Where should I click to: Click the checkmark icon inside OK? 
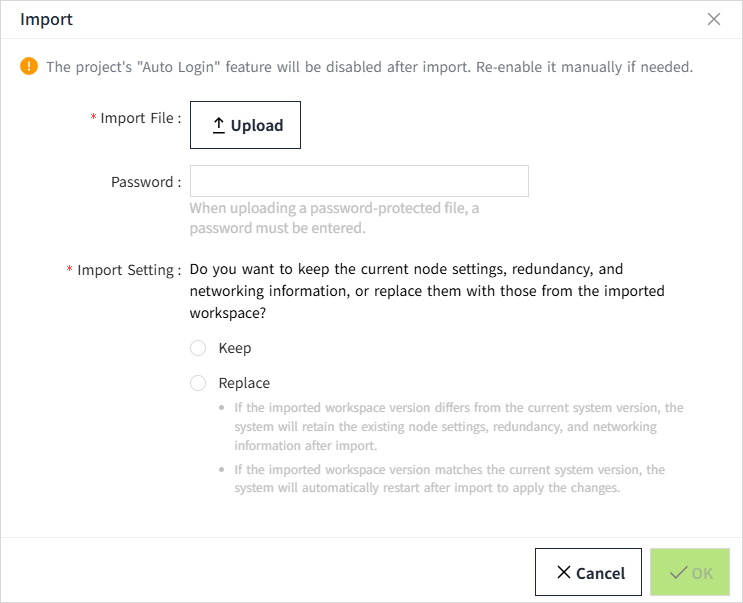pos(679,573)
